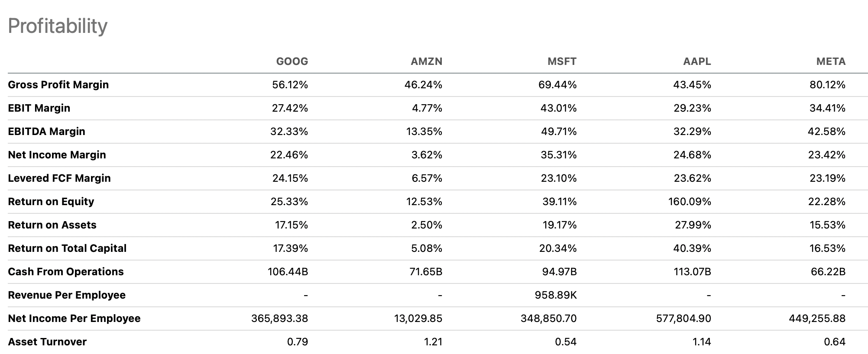
Task: Select the Gross Profit Margin row label
Action: click(x=58, y=85)
